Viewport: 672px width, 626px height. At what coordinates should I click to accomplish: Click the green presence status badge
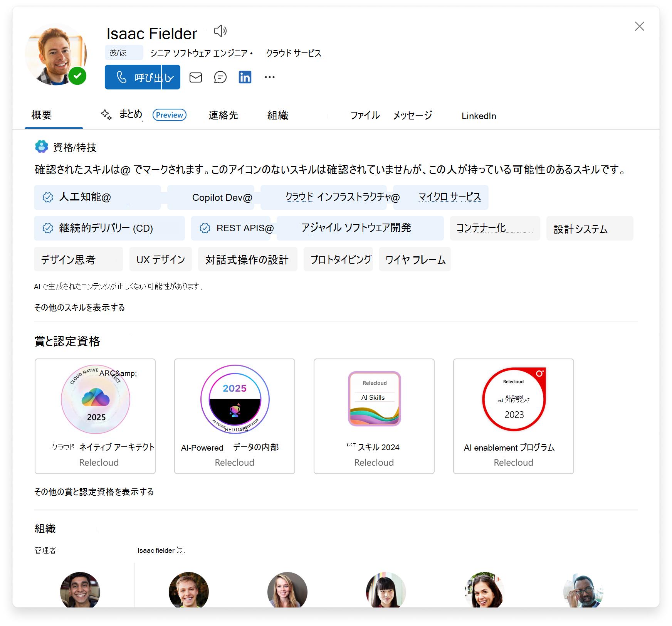(77, 76)
